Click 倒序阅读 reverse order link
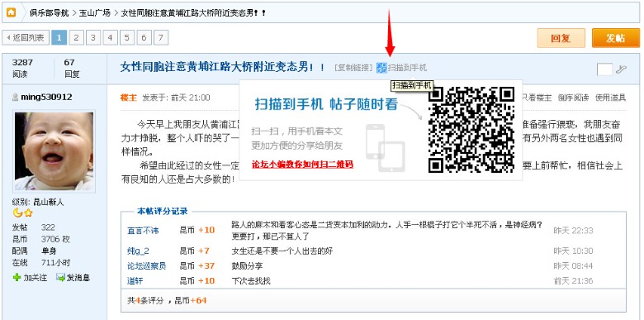 pos(573,98)
